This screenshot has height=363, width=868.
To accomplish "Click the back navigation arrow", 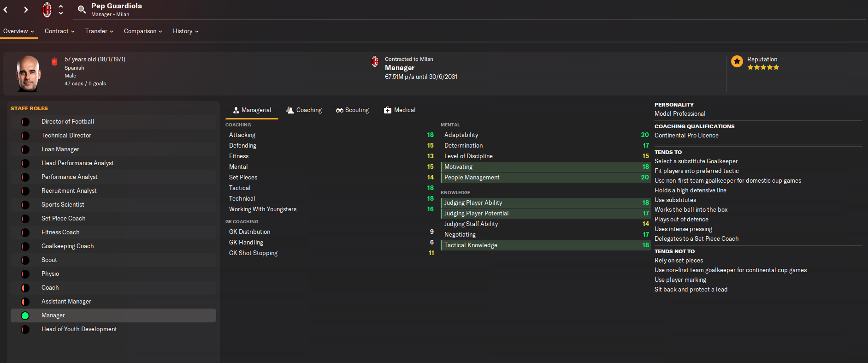I will point(6,10).
